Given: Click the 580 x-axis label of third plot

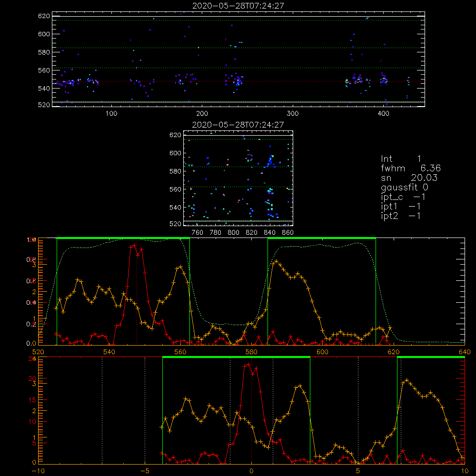Looking at the screenshot, I should tap(251, 352).
